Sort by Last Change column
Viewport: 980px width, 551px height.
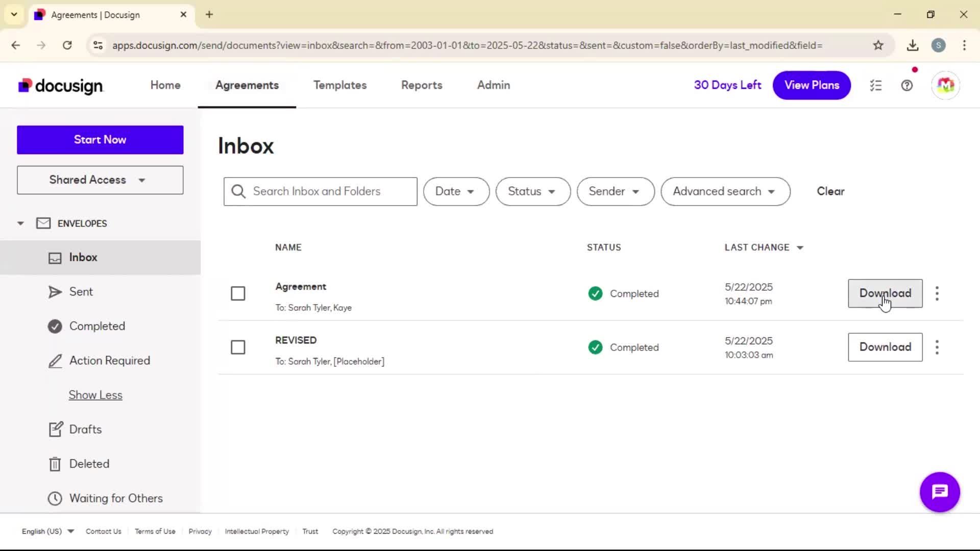(x=764, y=247)
